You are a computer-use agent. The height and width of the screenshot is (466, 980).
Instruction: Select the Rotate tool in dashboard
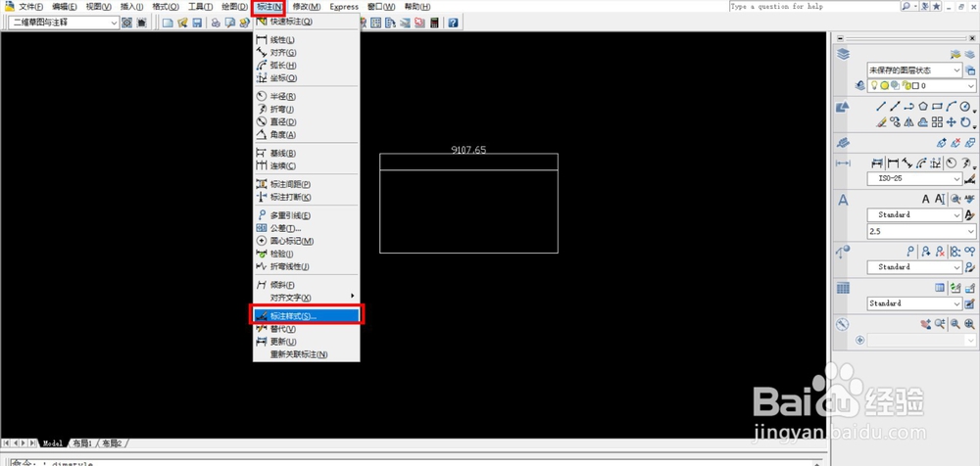click(x=965, y=122)
